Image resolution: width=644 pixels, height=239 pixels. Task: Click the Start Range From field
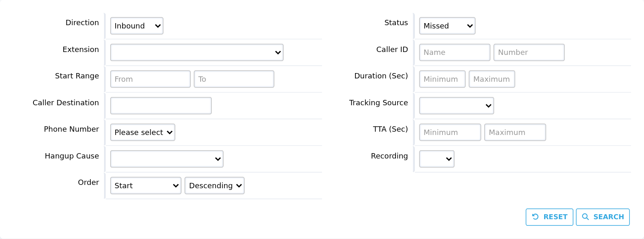(x=150, y=79)
